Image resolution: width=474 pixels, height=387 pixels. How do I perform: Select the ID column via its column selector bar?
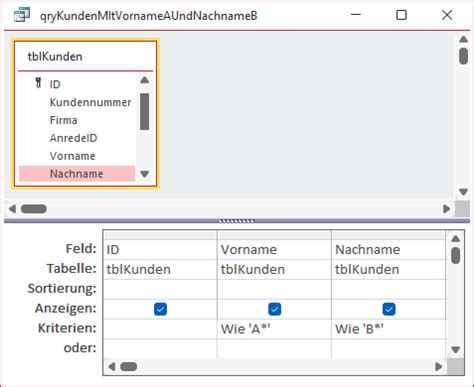click(160, 235)
